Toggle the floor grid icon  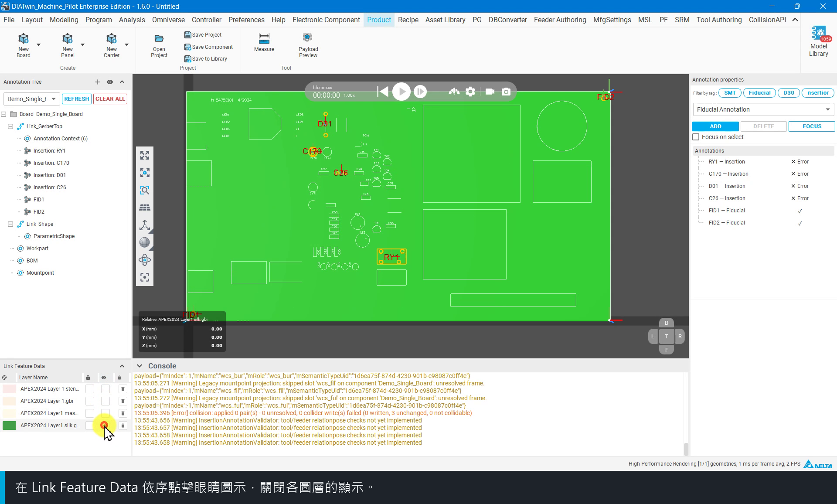point(145,208)
